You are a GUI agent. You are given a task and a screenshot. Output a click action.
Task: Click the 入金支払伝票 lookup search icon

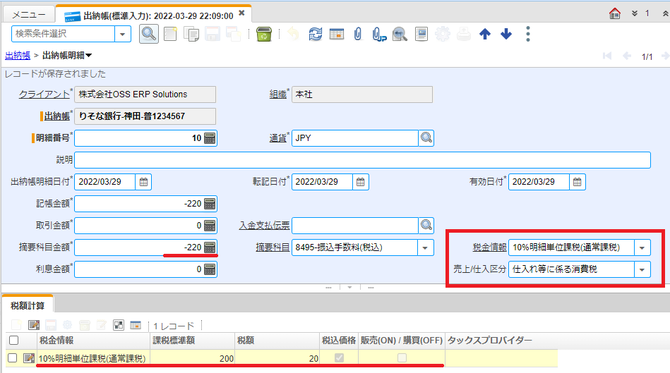pos(426,226)
